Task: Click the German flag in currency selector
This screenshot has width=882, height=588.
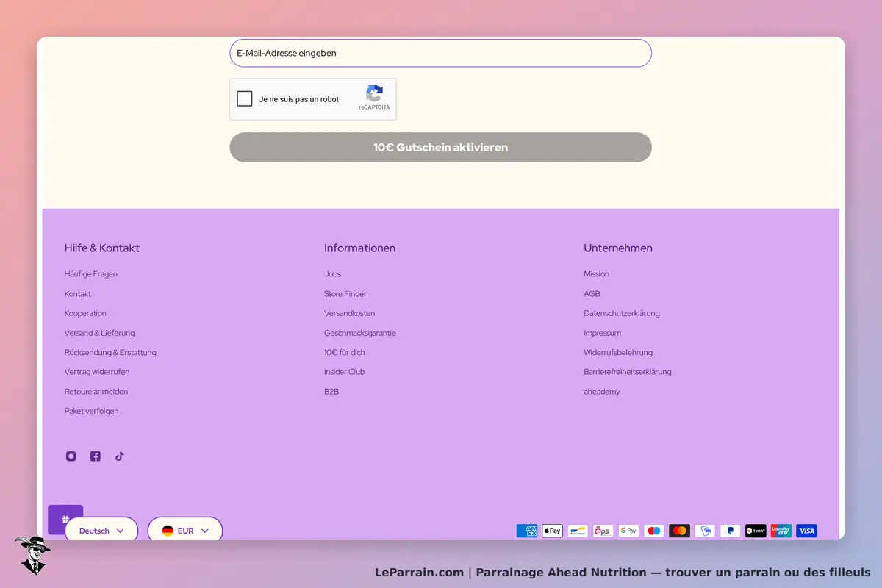Action: click(x=168, y=531)
